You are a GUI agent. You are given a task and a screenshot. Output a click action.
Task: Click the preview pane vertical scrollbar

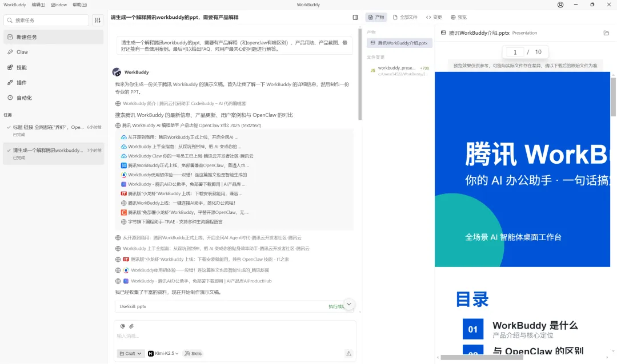click(613, 96)
